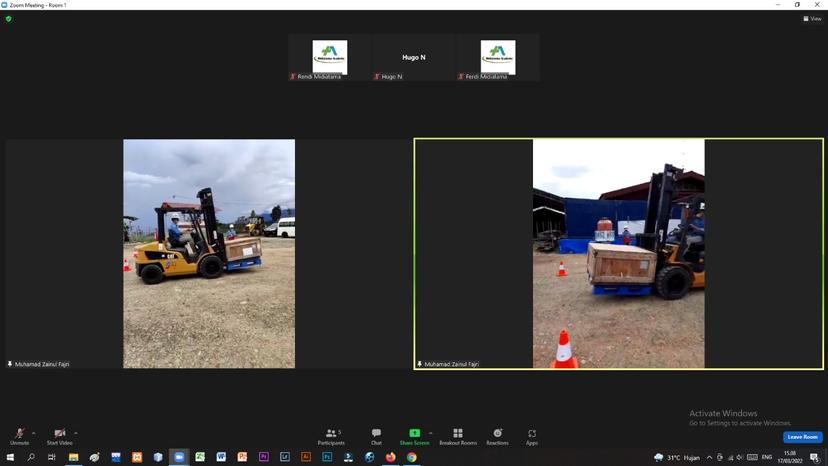The image size is (828, 466).
Task: Open Excel from the taskbar
Action: (x=200, y=457)
